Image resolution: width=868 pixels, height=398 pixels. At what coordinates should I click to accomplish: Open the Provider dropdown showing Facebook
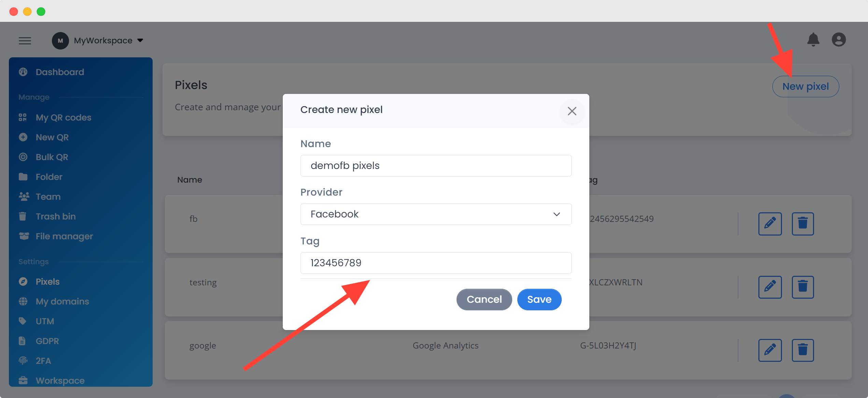[435, 214]
